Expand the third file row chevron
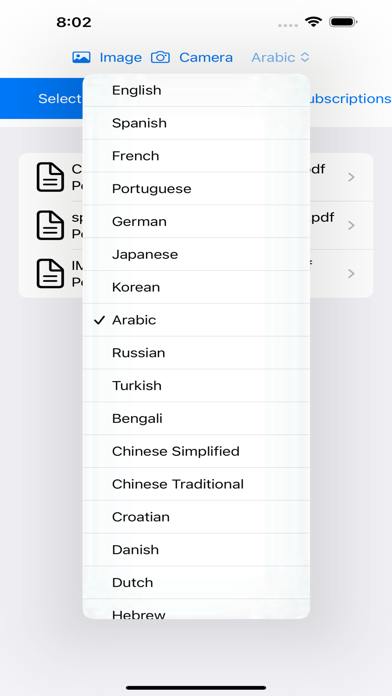Viewport: 392px width, 696px height. [352, 273]
